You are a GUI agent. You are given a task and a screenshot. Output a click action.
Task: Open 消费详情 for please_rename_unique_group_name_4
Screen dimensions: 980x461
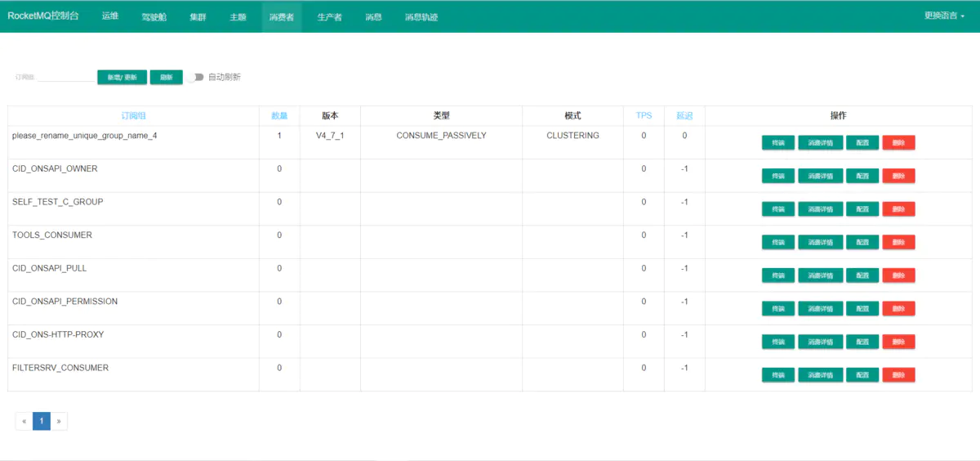click(x=821, y=142)
